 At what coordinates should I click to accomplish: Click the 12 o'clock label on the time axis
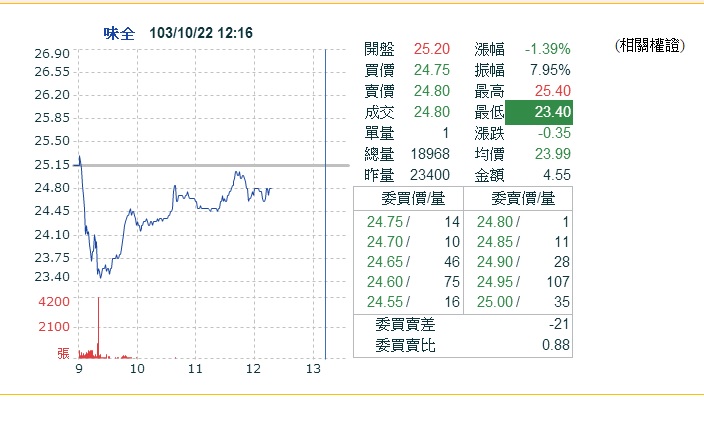[253, 369]
